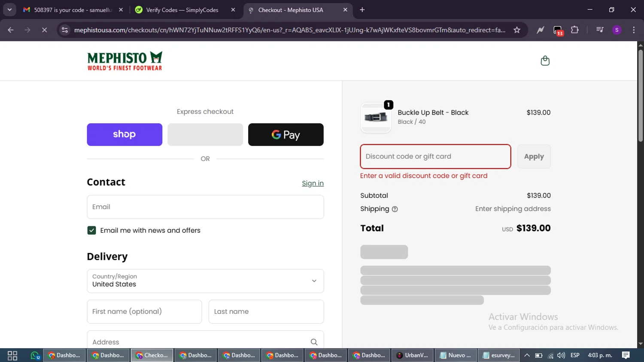
Task: Click the 4:03 p. m. clock
Action: click(600, 356)
